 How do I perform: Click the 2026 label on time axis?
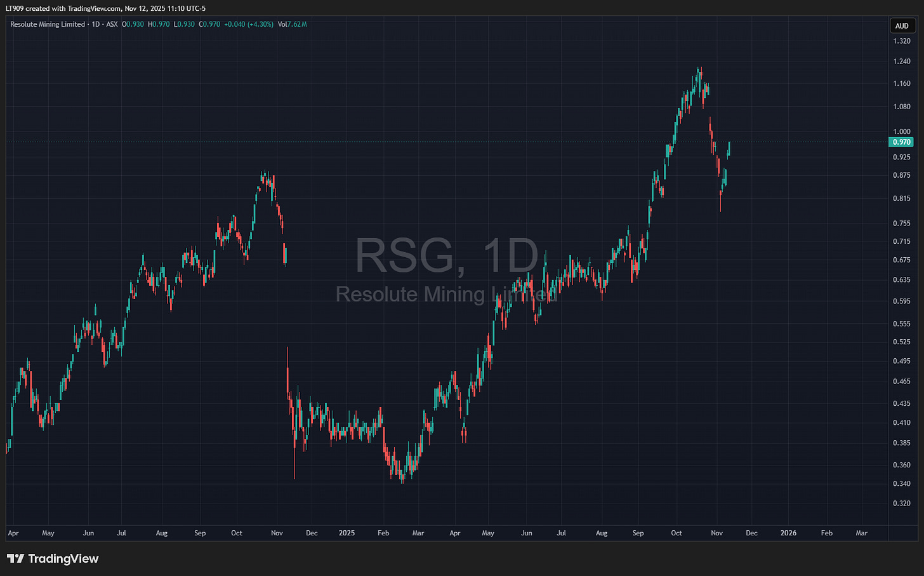[x=788, y=533]
